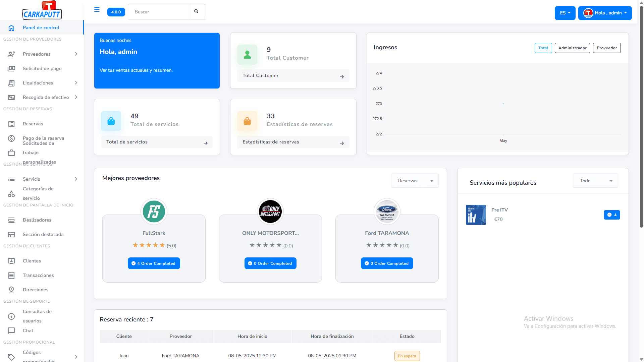Click the Categorías de servicio shapes icon
This screenshot has width=644, height=362.
coord(11,194)
